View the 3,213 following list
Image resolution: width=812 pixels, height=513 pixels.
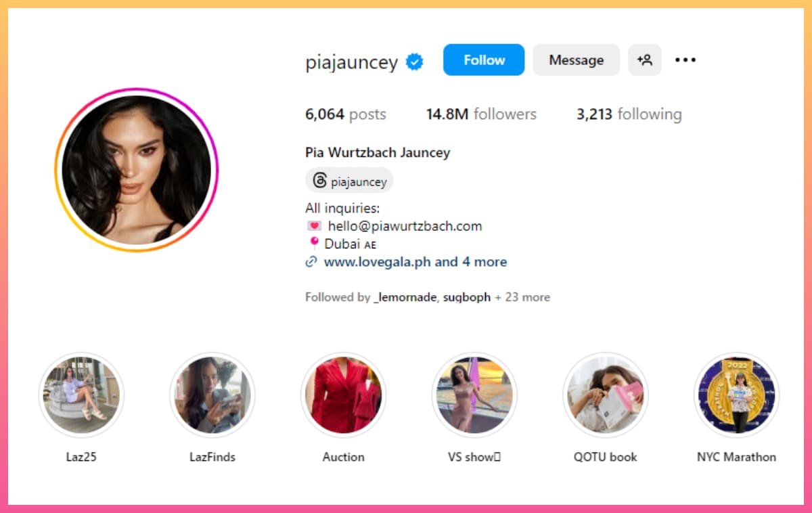point(629,114)
